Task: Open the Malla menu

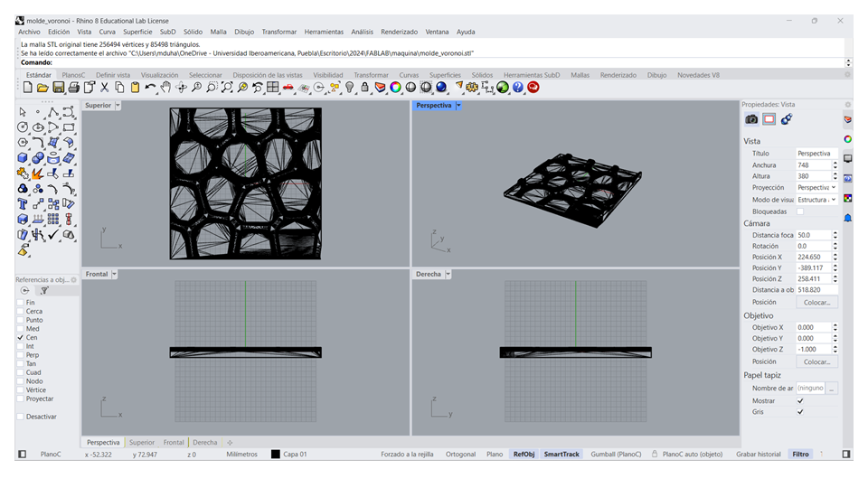Action: tap(218, 32)
